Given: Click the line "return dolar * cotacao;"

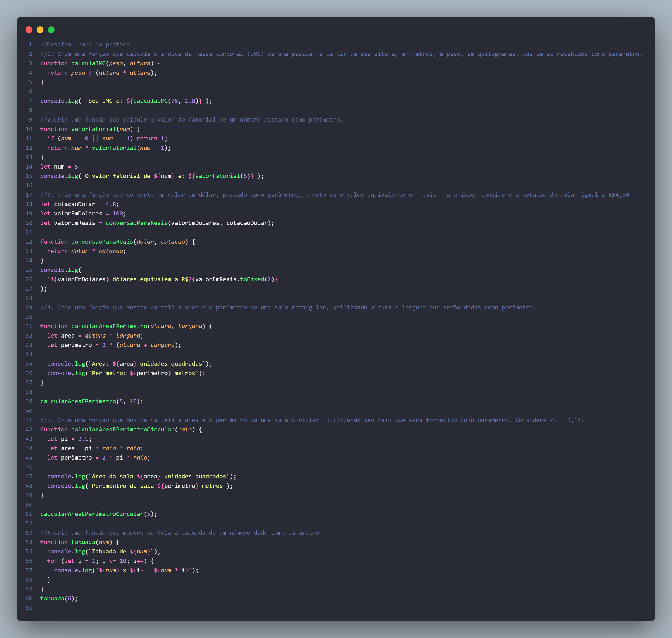Looking at the screenshot, I should tap(86, 251).
